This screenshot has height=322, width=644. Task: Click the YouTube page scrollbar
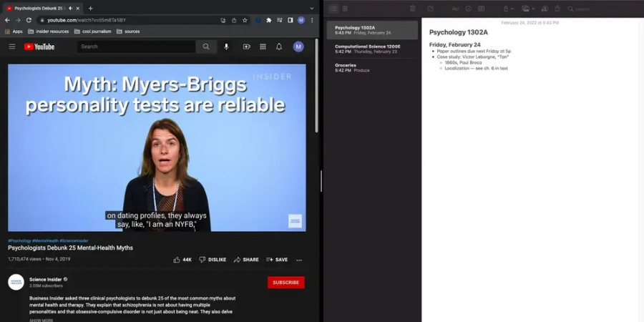pos(317,86)
